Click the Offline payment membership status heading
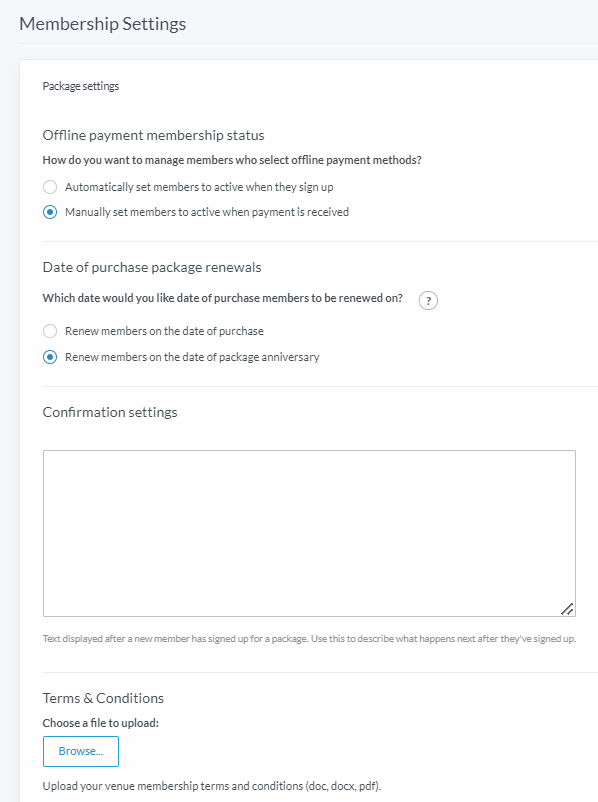The width and height of the screenshot is (598, 802). [x=153, y=135]
